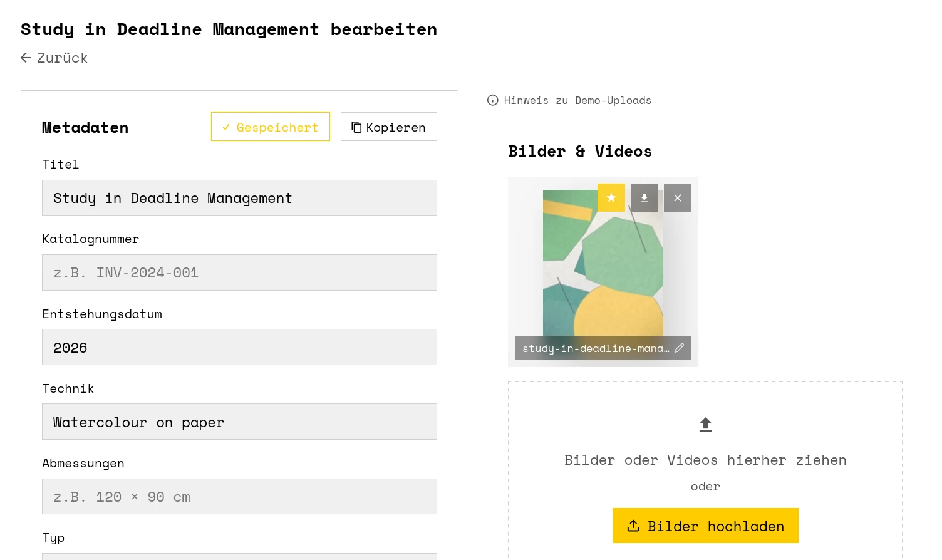Click the Gespeichert button
The height and width of the screenshot is (560, 942).
tap(271, 127)
